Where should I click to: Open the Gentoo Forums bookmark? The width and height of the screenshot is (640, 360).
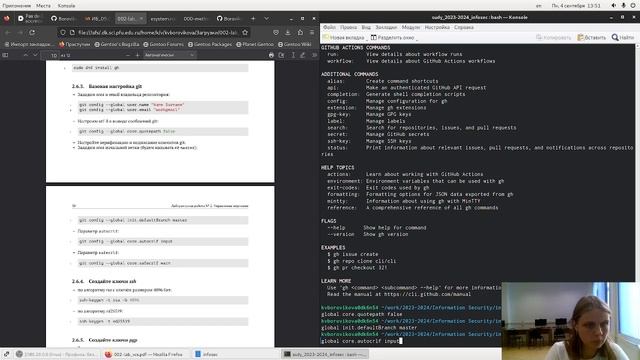tap(163, 44)
